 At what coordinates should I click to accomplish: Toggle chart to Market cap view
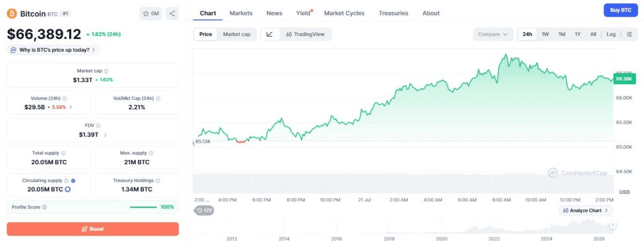tap(237, 34)
